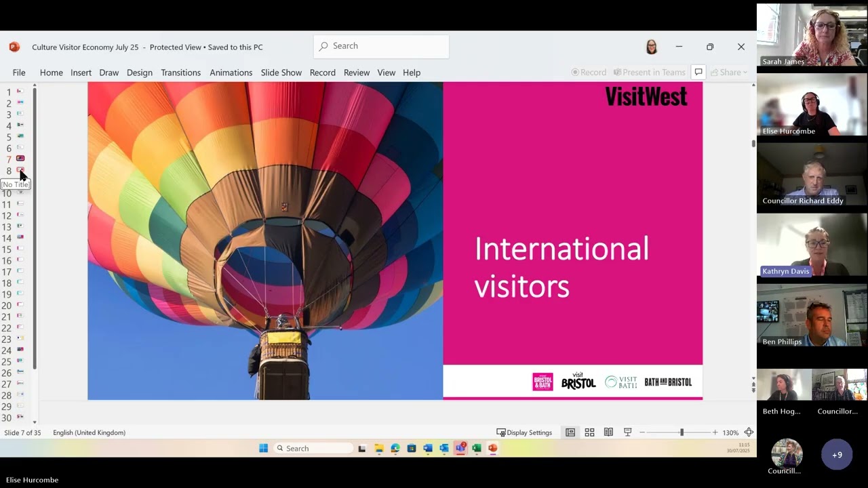
Task: Open Microsoft Edge from the taskbar
Action: (x=395, y=448)
